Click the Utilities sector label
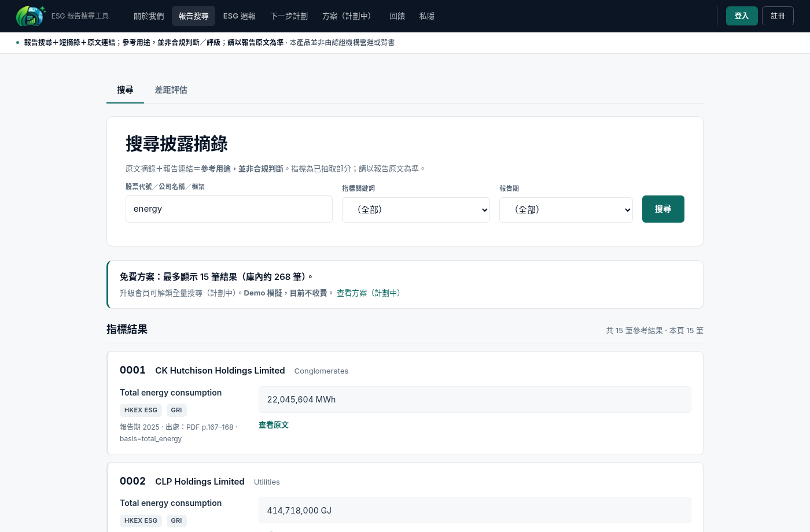This screenshot has height=532, width=810. click(267, 482)
